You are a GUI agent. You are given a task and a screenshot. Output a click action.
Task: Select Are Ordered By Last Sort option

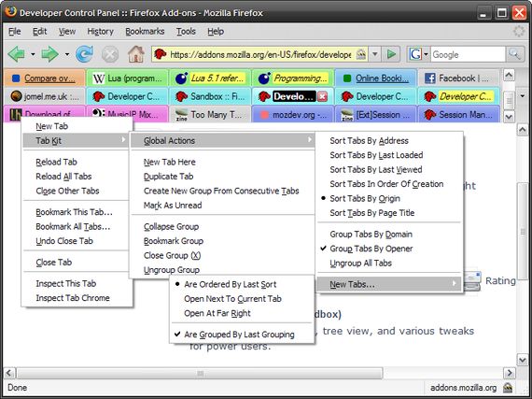point(242,284)
